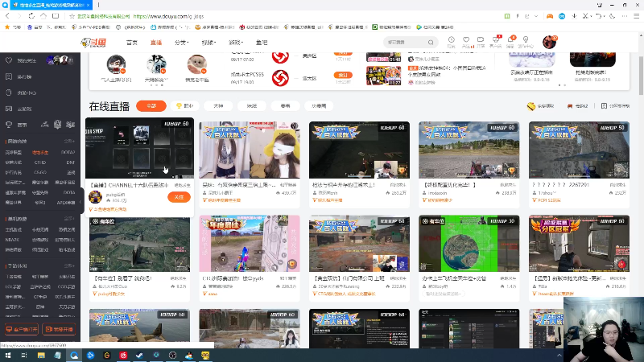Click the first activity carousel dot on right
This screenshot has height=362, width=644.
coord(559,85)
